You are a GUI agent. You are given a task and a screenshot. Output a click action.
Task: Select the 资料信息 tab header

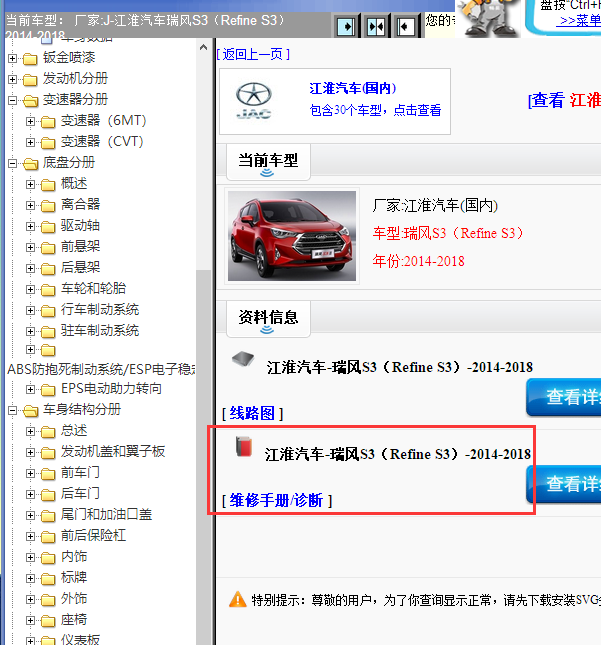(x=268, y=319)
